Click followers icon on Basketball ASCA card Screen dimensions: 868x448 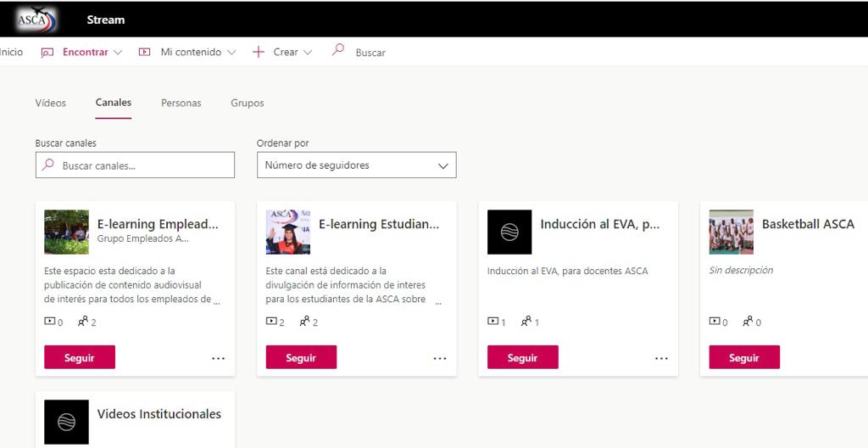pos(748,321)
